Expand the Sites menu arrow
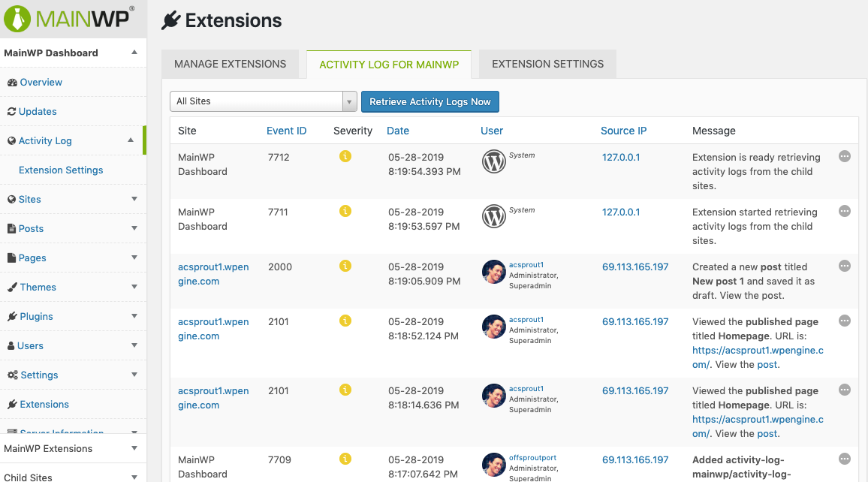 coord(134,199)
